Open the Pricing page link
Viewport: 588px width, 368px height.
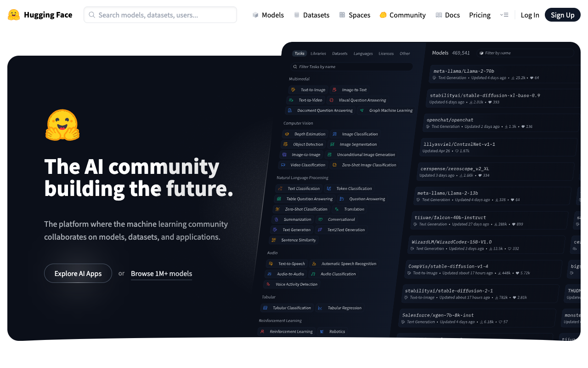(480, 15)
